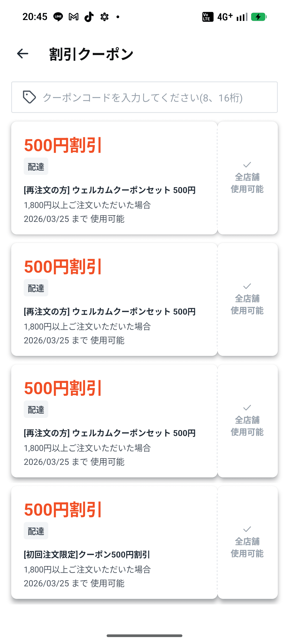Focus the クーポンコード input field

pyautogui.click(x=144, y=97)
